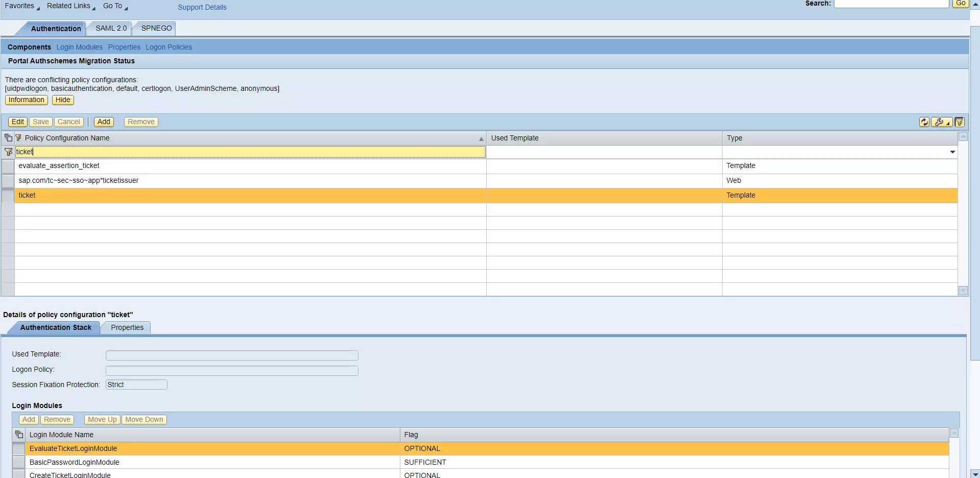
Task: Click the sort indicator on Policy Configuration Name column
Action: pyautogui.click(x=481, y=138)
